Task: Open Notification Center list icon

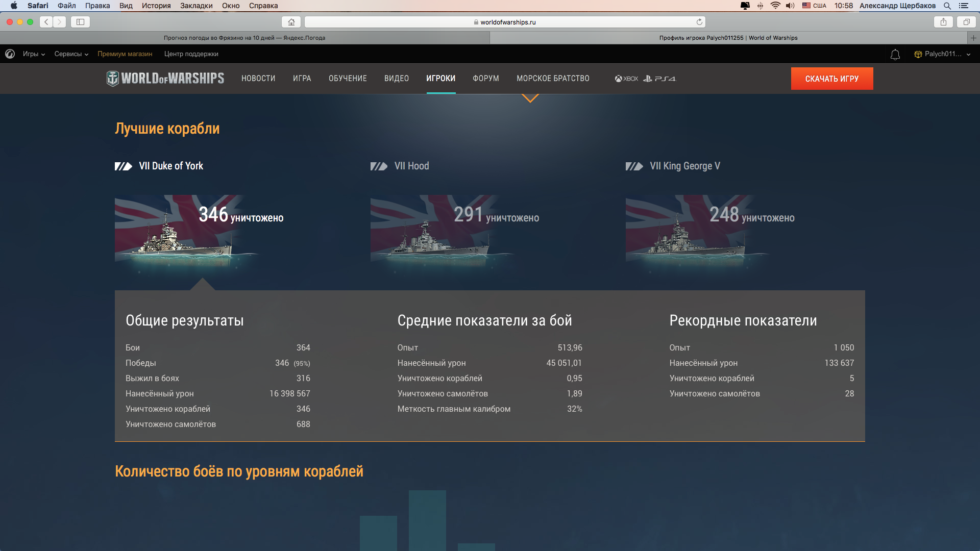Action: click(964, 6)
